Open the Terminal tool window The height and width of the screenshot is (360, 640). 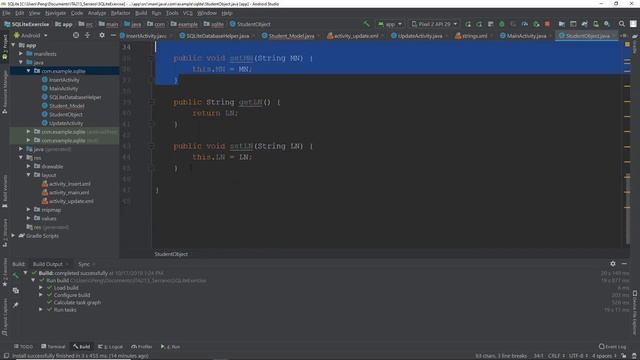click(x=53, y=347)
